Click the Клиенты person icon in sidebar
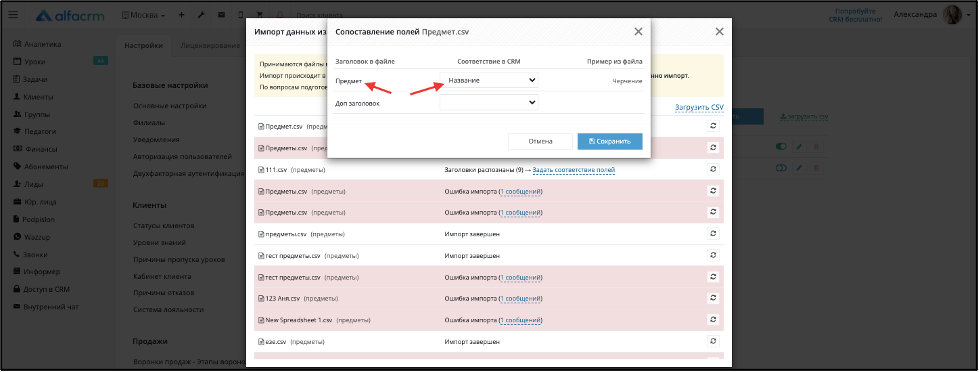The height and width of the screenshot is (372, 979). (17, 97)
